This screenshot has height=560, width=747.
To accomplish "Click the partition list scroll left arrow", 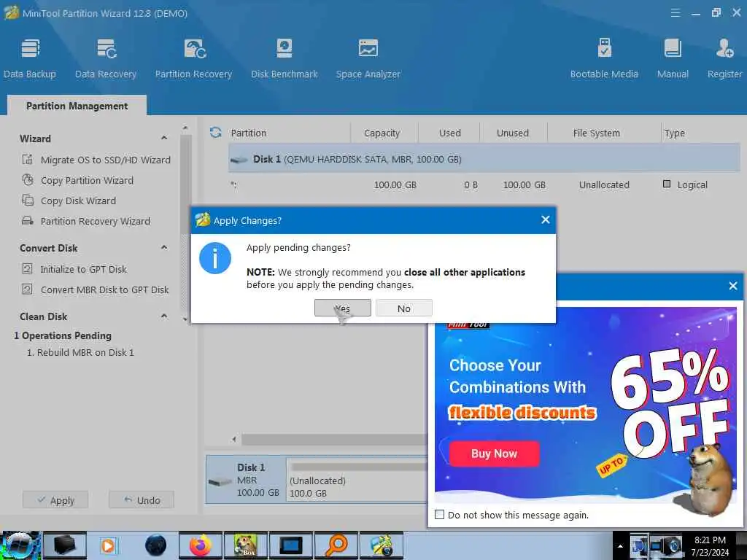I will [x=234, y=439].
